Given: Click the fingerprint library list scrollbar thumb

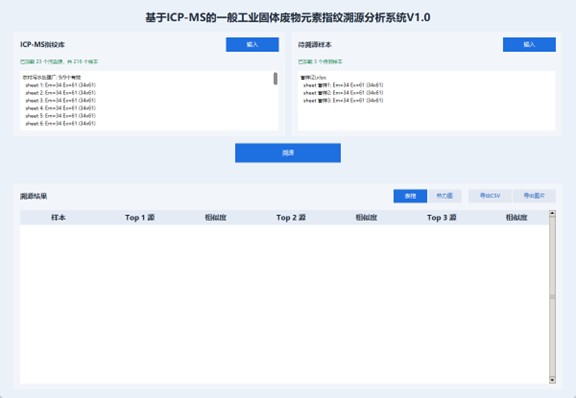Looking at the screenshot, I should coord(275,79).
